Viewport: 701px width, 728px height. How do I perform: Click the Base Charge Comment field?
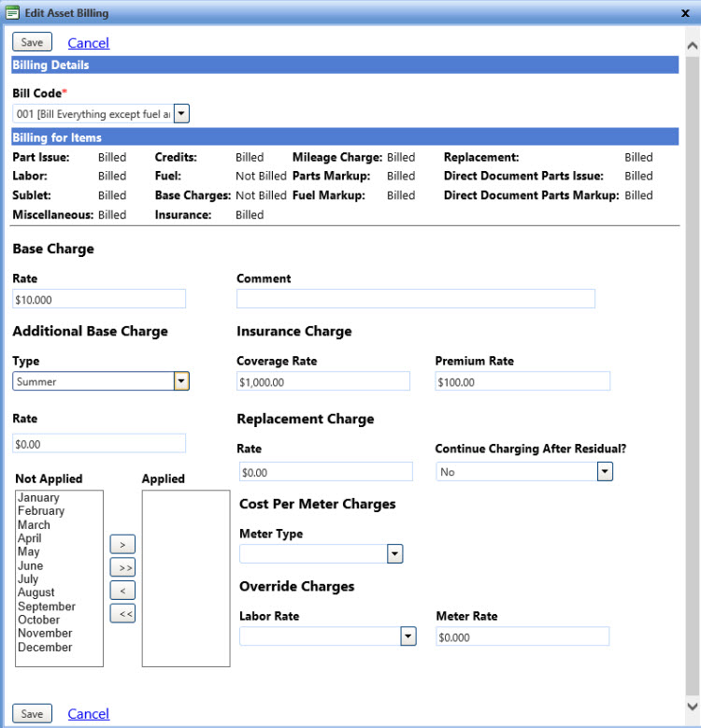pyautogui.click(x=416, y=299)
